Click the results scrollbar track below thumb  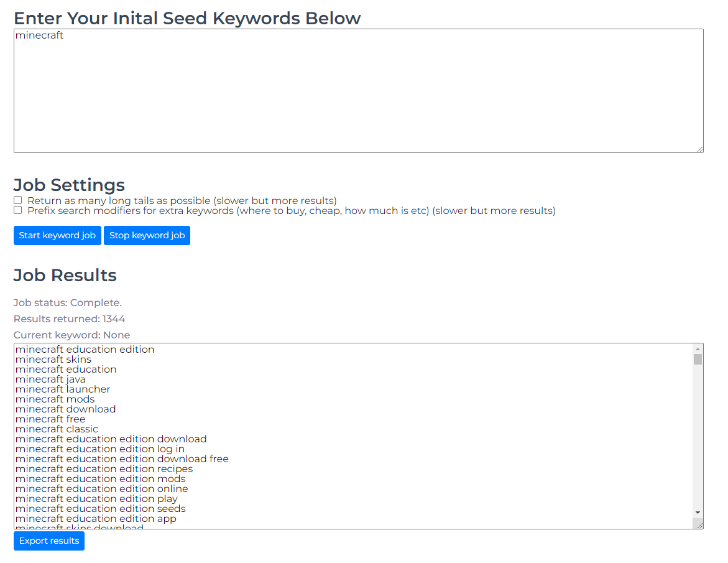point(698,437)
